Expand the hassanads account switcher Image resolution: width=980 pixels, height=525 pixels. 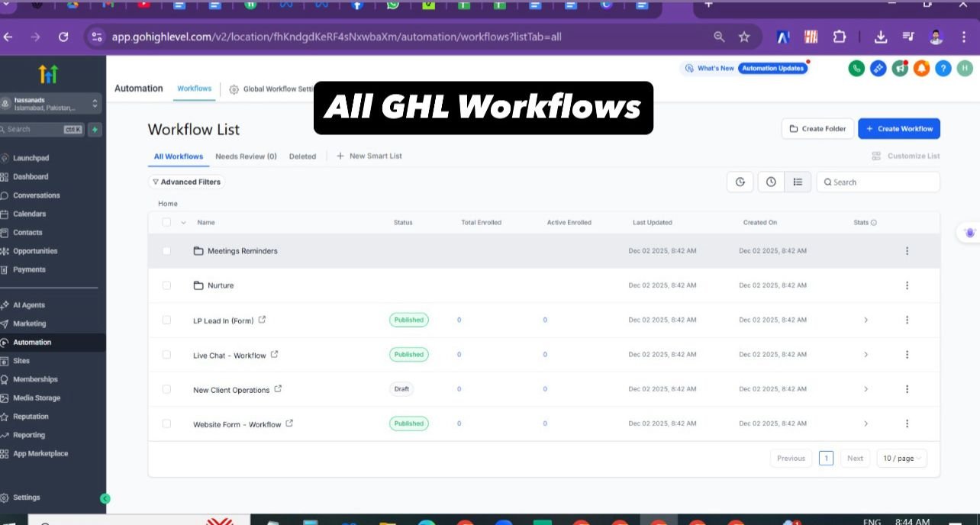click(95, 104)
